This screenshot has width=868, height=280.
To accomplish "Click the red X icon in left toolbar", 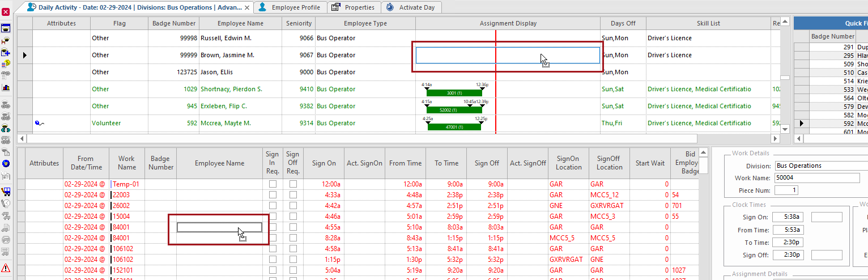I will click(6, 11).
